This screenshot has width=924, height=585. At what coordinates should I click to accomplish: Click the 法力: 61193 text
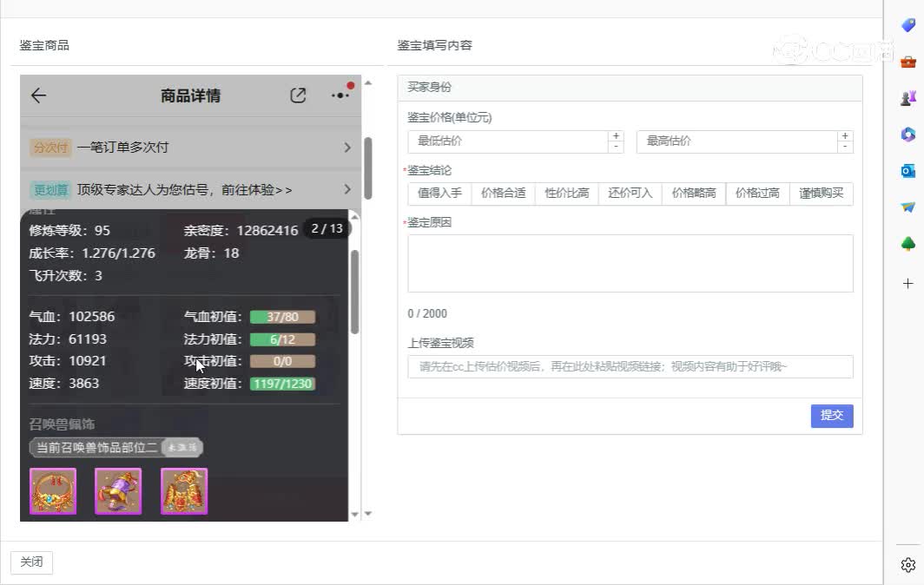pos(68,339)
